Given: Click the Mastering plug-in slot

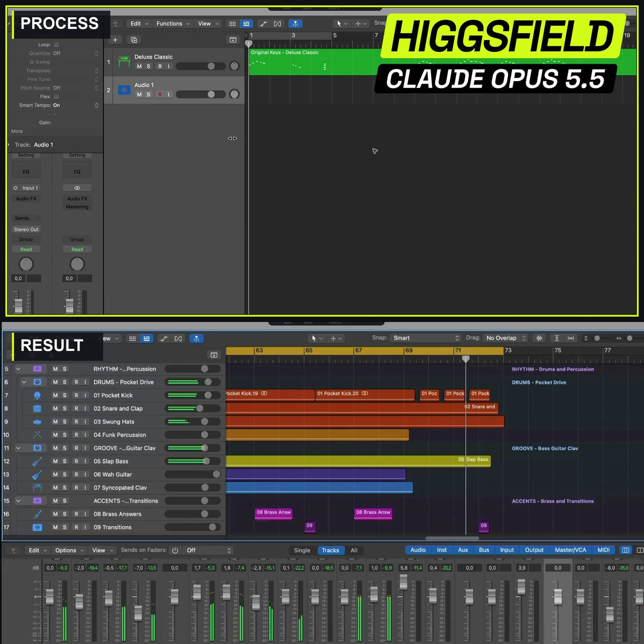Looking at the screenshot, I should click(77, 207).
